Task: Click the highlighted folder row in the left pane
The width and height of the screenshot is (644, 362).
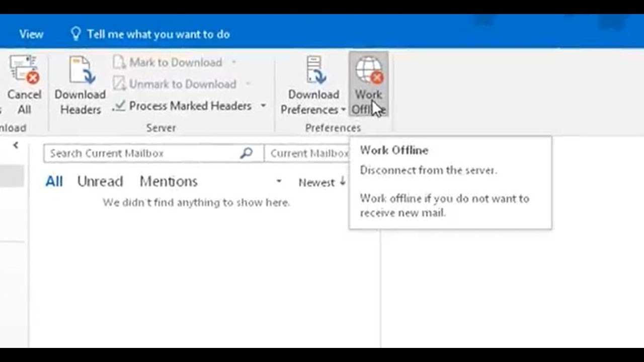Action: [x=12, y=176]
